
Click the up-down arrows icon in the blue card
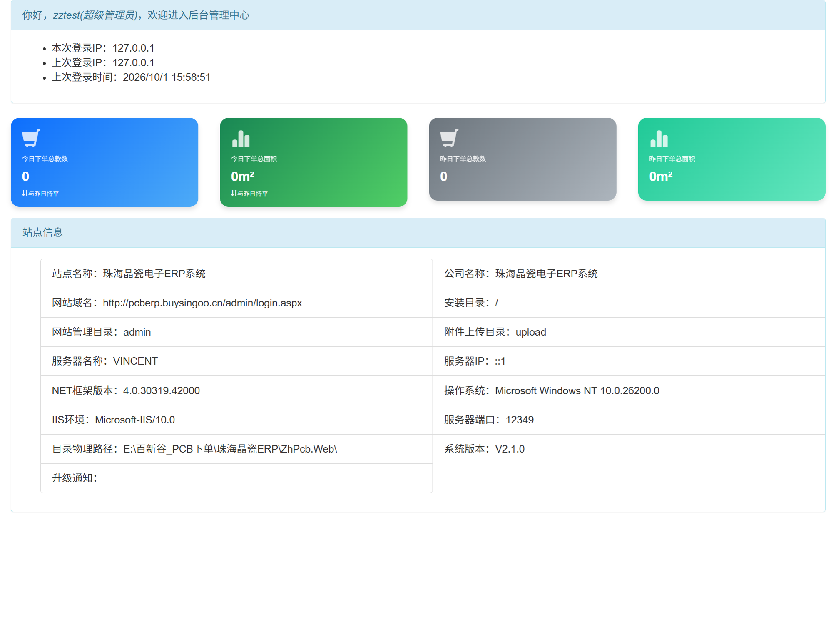coord(25,193)
